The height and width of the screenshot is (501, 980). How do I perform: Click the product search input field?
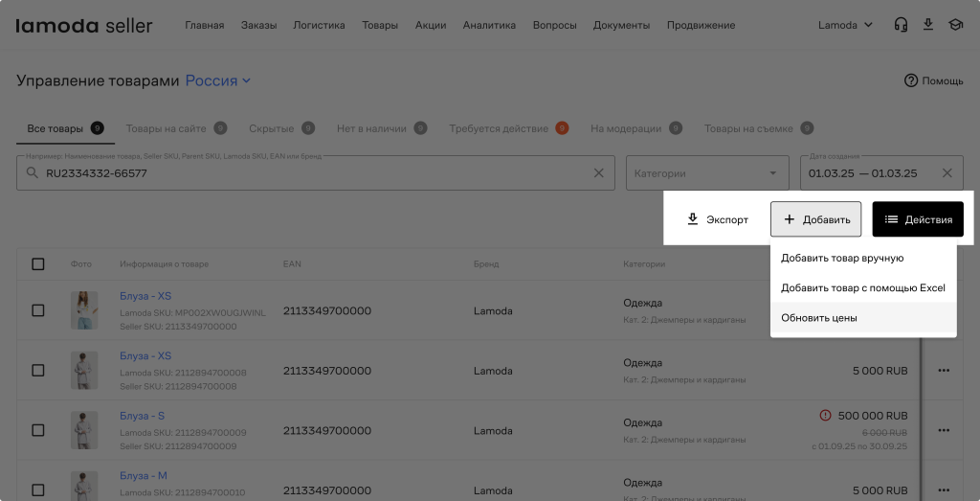coord(316,173)
